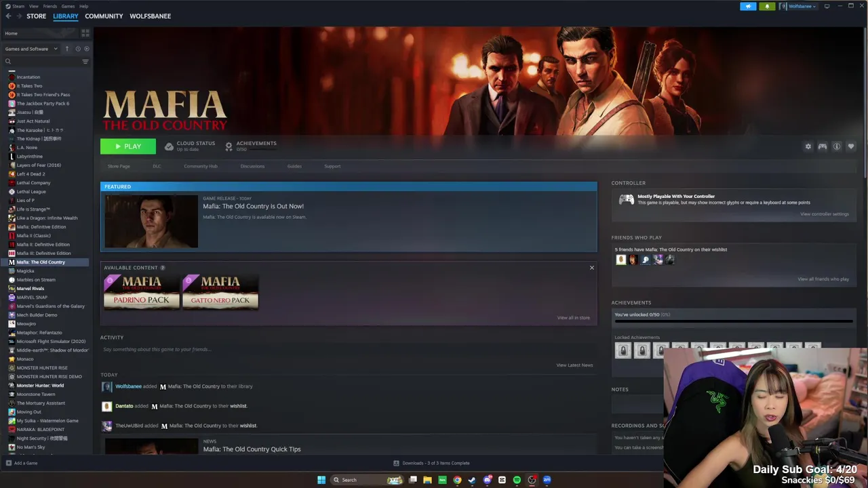Click View controller settings link
This screenshot has height=488, width=868.
(x=825, y=214)
